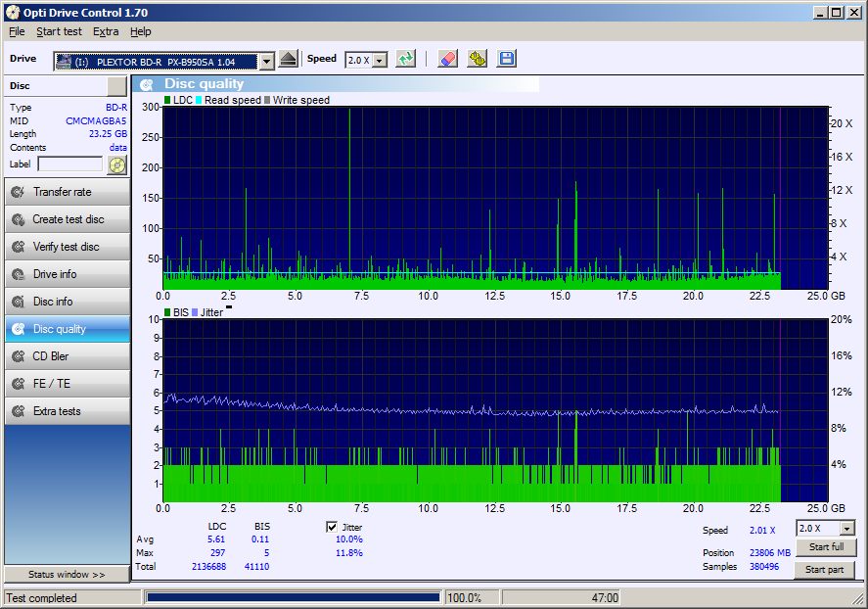868x609 pixels.
Task: Expand the Status window panel
Action: [x=67, y=575]
